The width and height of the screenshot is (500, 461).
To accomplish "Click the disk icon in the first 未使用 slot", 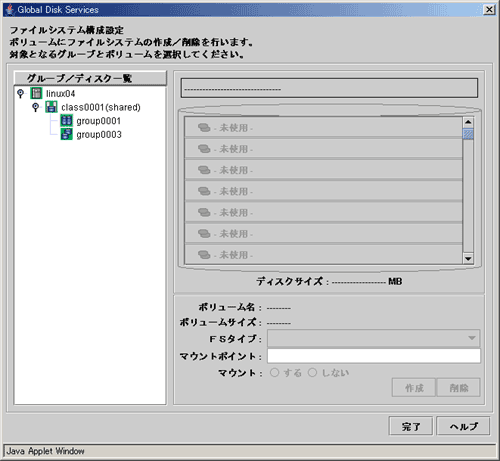I will (x=204, y=128).
